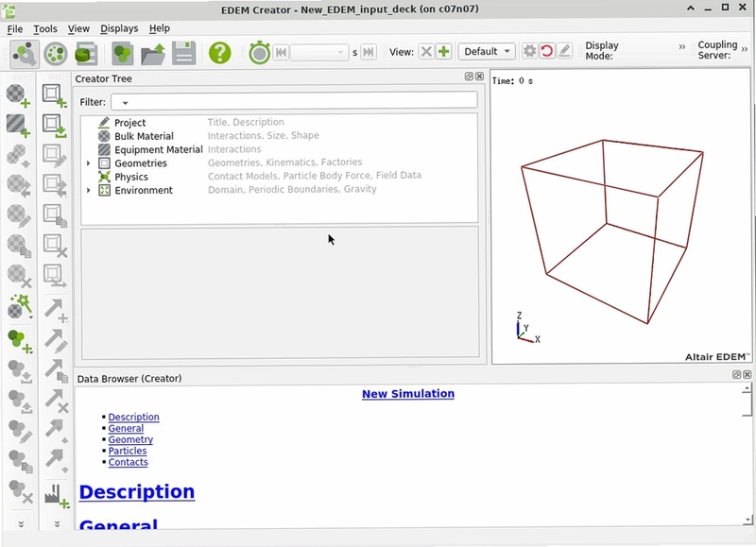Import geometry with box download icon
The width and height of the screenshot is (756, 547).
[x=54, y=126]
